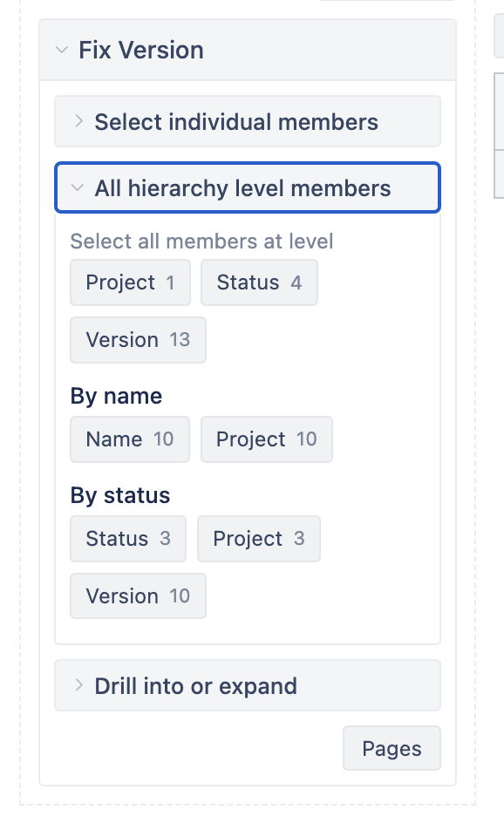Choose Version 10 level under By status

point(138,596)
